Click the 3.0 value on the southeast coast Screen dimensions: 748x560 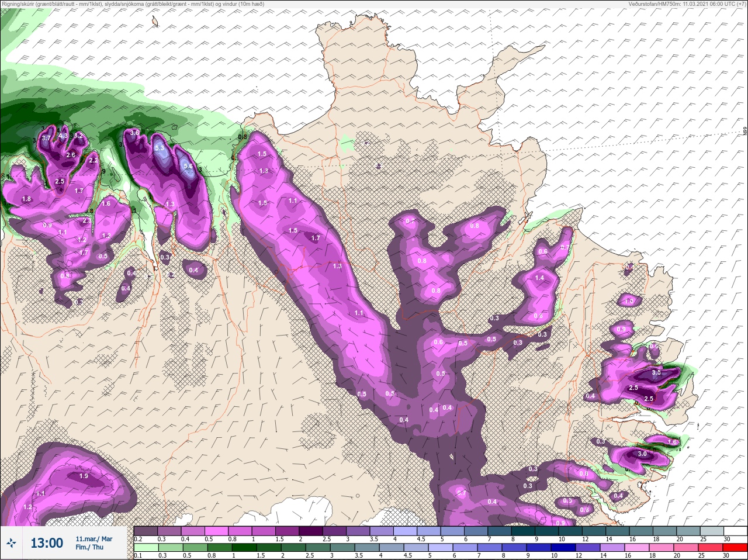pyautogui.click(x=642, y=454)
